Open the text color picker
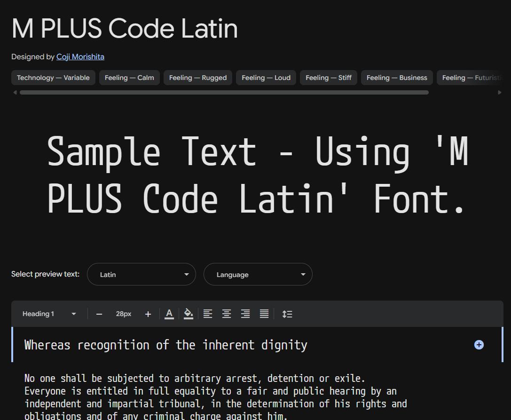 (x=169, y=314)
